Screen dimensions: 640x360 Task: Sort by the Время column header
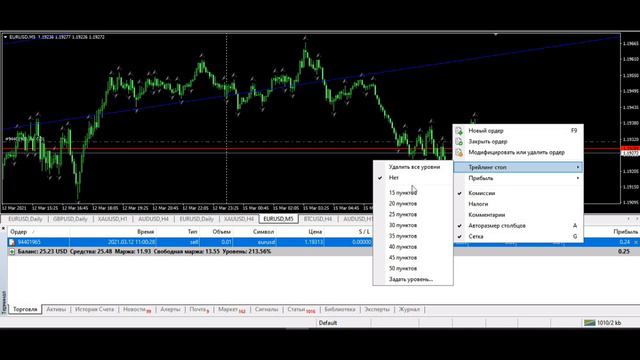click(113, 232)
